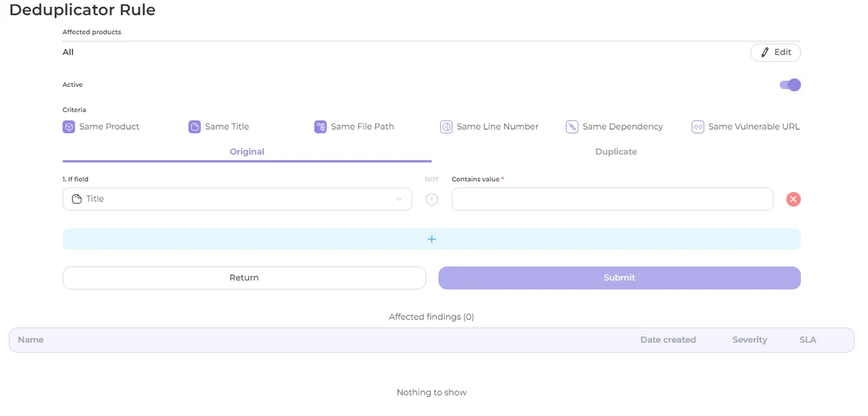Open the If field Title dropdown
868x416 pixels.
(237, 199)
